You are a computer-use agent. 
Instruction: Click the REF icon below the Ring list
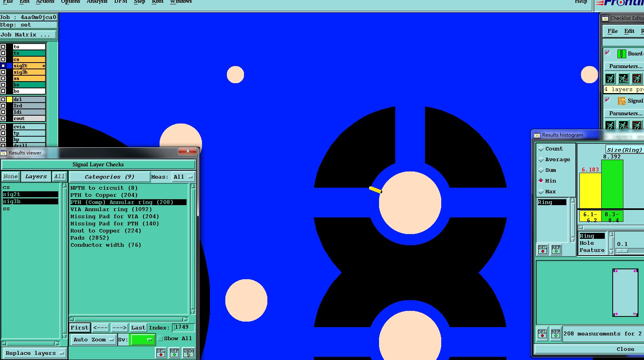556,249
